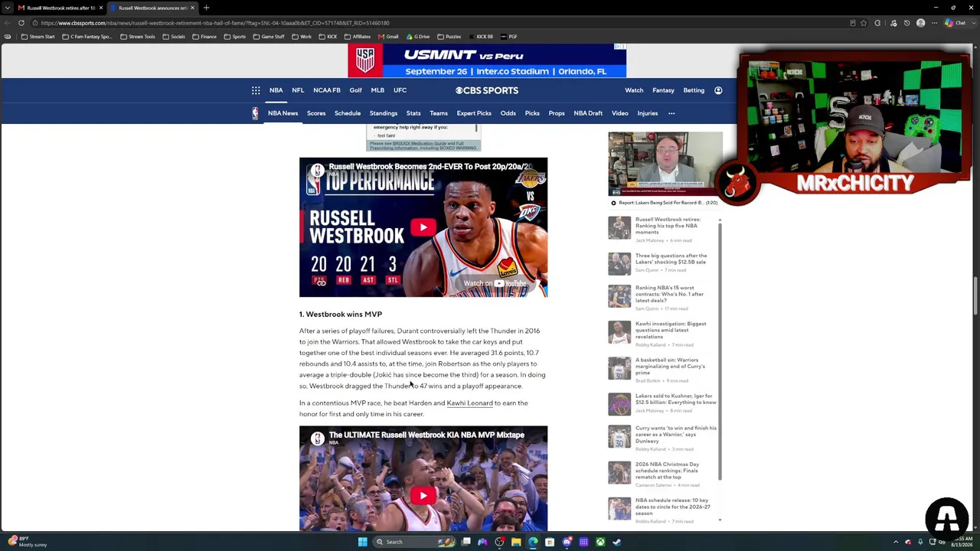Open the Golf section
The height and width of the screenshot is (551, 980).
(355, 90)
